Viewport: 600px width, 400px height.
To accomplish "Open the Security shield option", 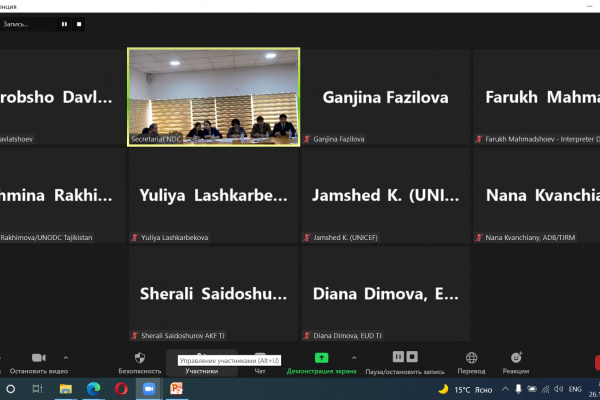I will point(140,358).
